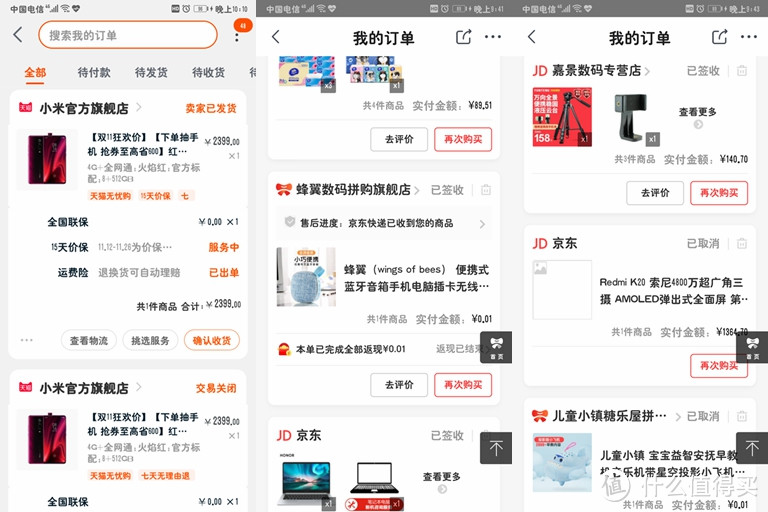Viewport: 768px width, 512px height.
Task: Tap 再次购买 for the ¥140.70 order
Action: click(x=719, y=193)
